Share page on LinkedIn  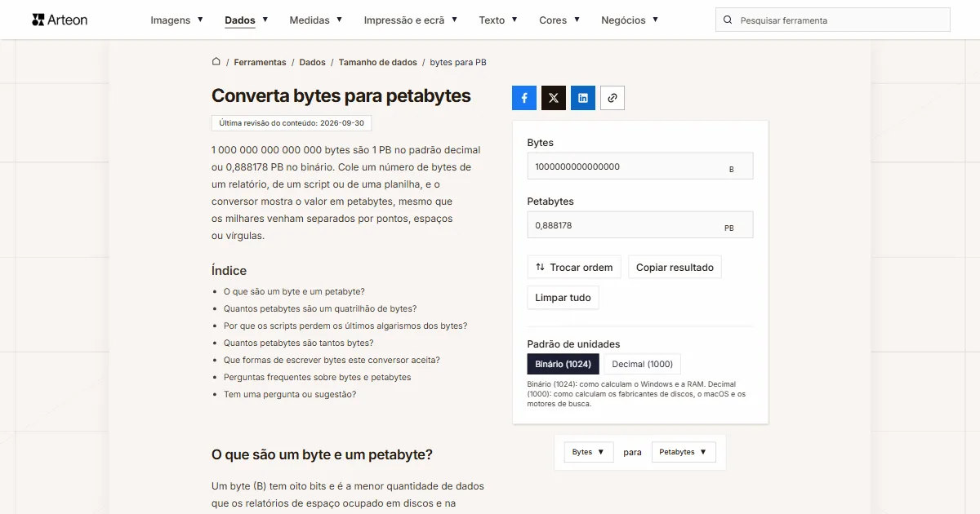coord(583,98)
